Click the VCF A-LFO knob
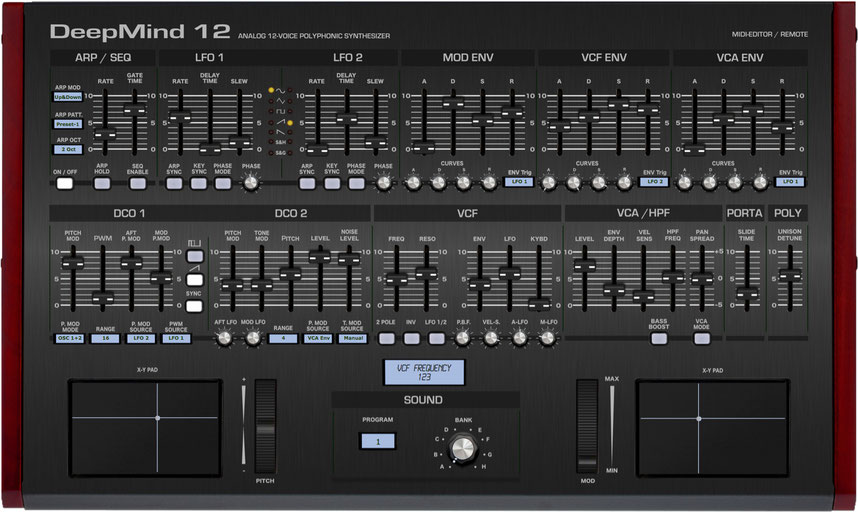Screen dimensions: 858x512 click(x=520, y=339)
